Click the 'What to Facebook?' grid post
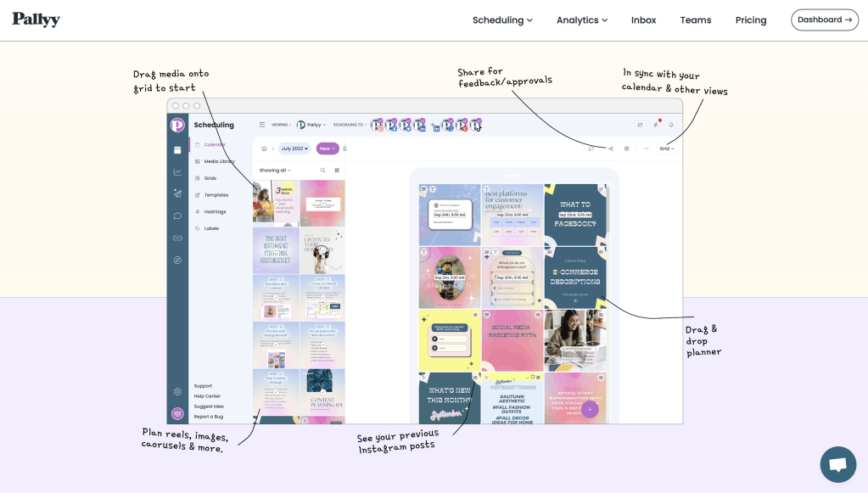This screenshot has height=493, width=868. click(575, 215)
